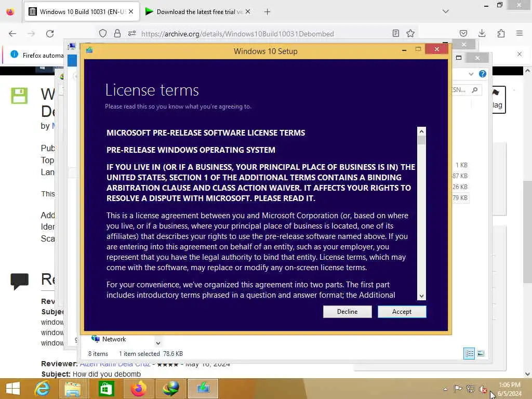
Task: Open Firefox downloads panel
Action: [482, 33]
